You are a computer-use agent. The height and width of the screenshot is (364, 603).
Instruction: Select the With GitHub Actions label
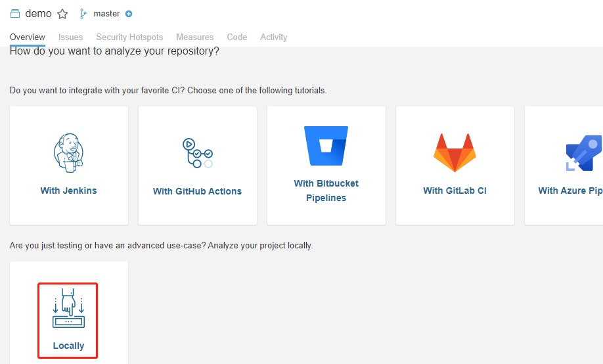coord(197,191)
